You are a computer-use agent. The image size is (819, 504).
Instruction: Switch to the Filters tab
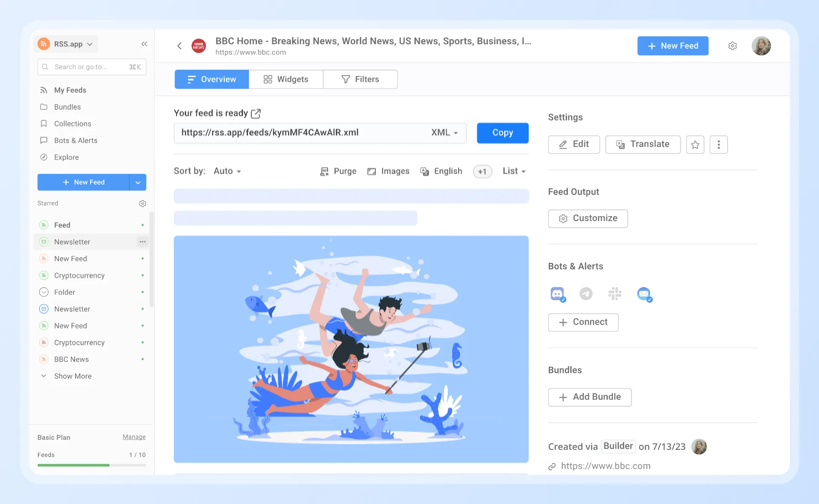[360, 80]
